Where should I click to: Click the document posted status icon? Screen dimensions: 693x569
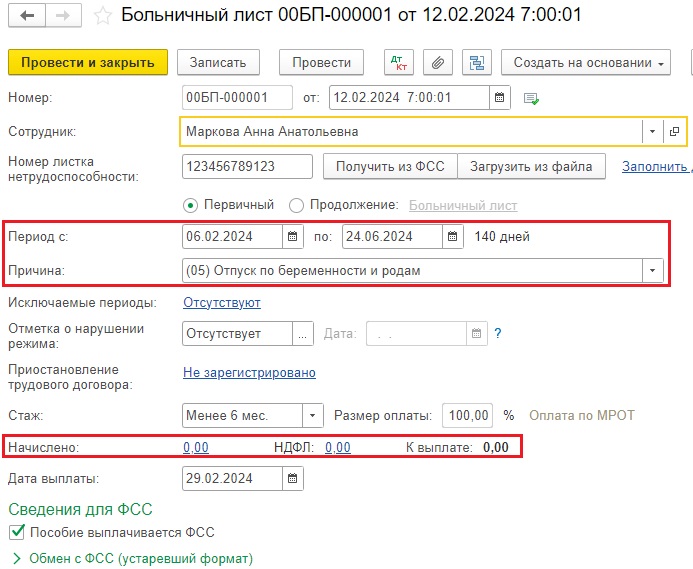pyautogui.click(x=531, y=98)
